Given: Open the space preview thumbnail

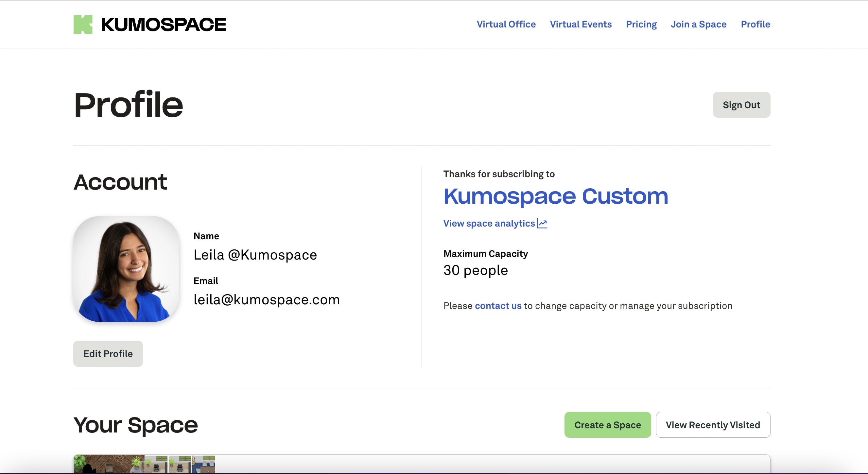Looking at the screenshot, I should click(x=144, y=464).
